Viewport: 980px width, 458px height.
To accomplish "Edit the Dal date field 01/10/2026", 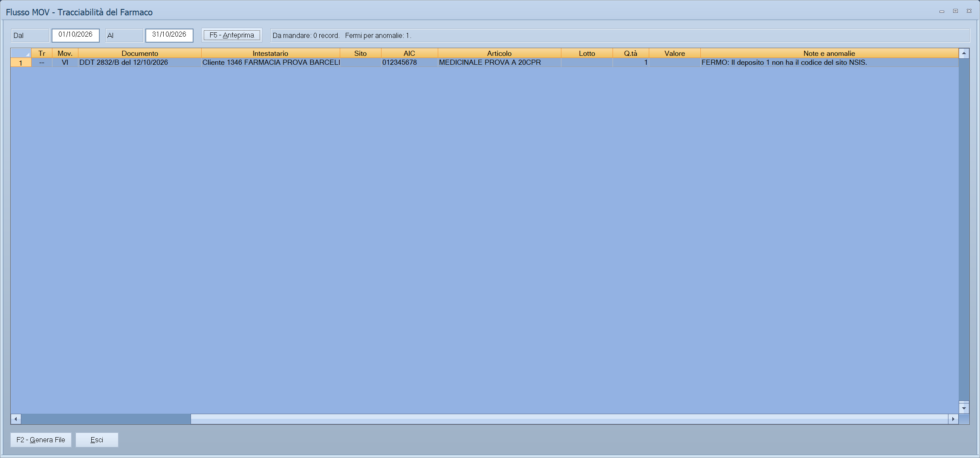I will pyautogui.click(x=75, y=35).
